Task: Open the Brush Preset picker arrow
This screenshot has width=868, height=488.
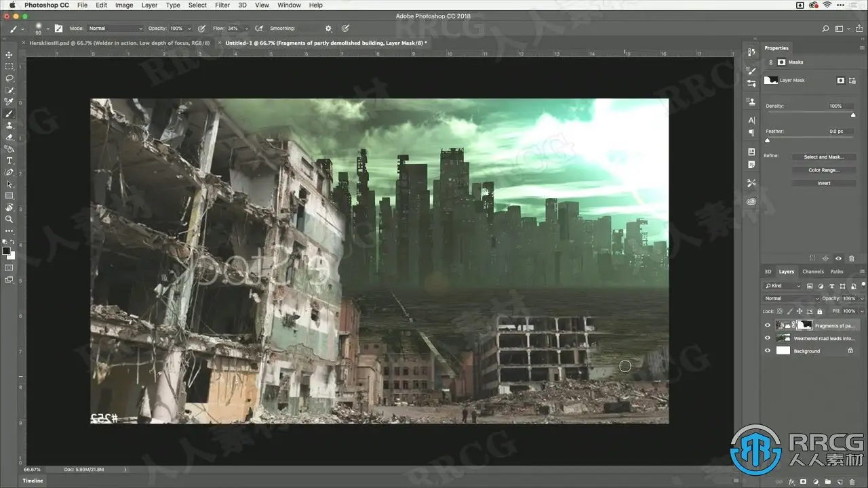Action: pos(47,28)
